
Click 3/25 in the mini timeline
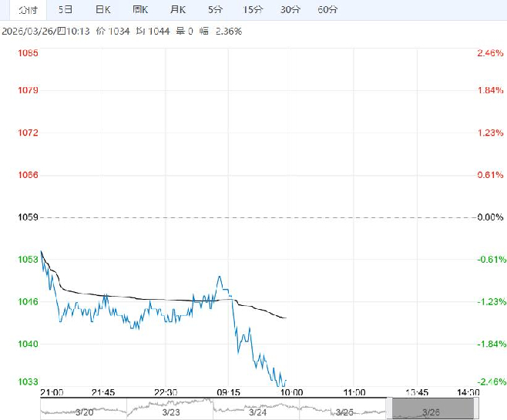pos(344,412)
